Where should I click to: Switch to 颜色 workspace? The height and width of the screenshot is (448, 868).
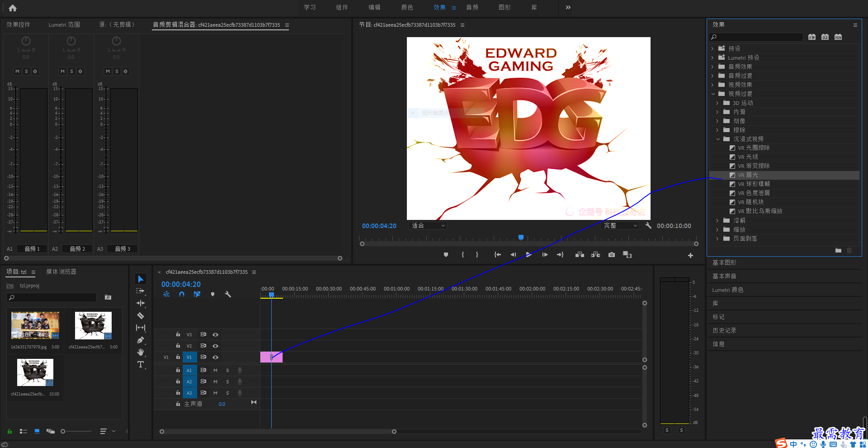[x=407, y=7]
